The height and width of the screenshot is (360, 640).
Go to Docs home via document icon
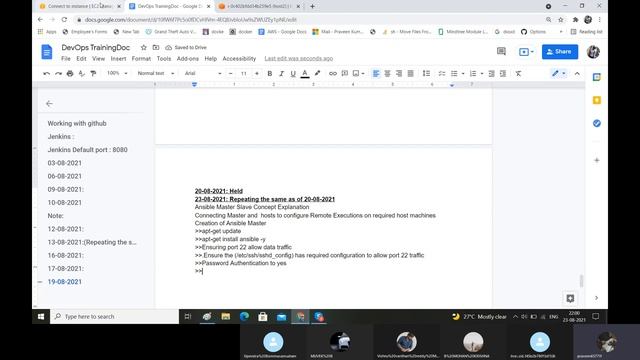(x=47, y=52)
